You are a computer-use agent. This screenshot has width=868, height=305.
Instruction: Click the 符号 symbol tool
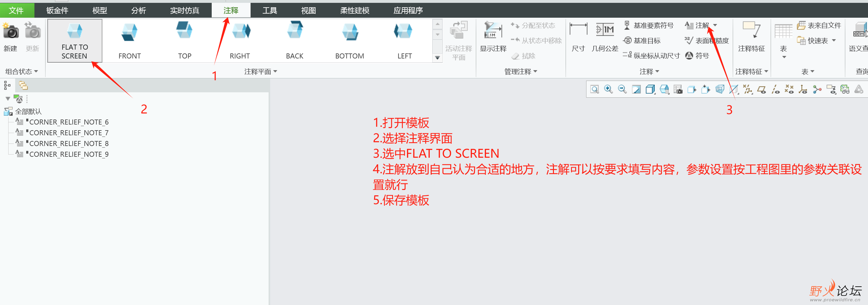tap(697, 56)
